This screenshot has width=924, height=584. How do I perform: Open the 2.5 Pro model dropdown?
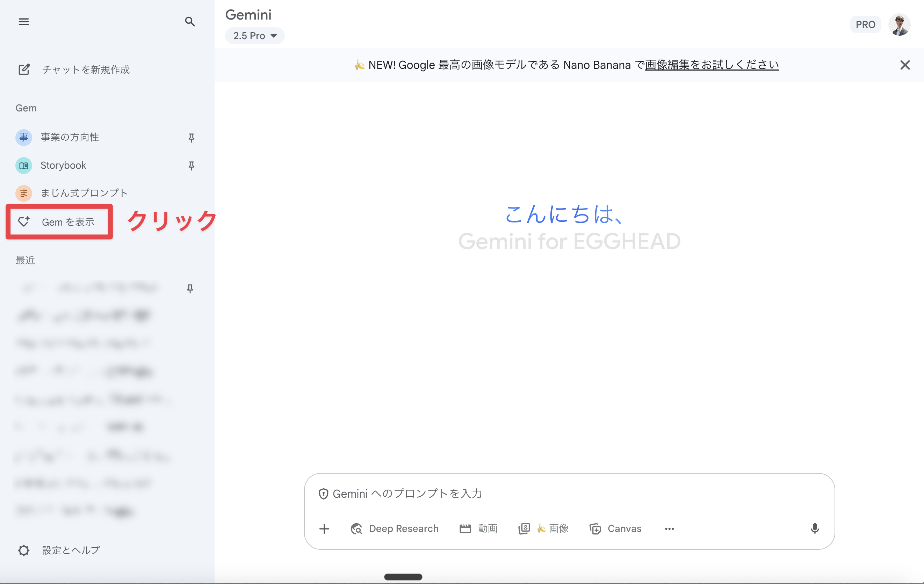255,36
